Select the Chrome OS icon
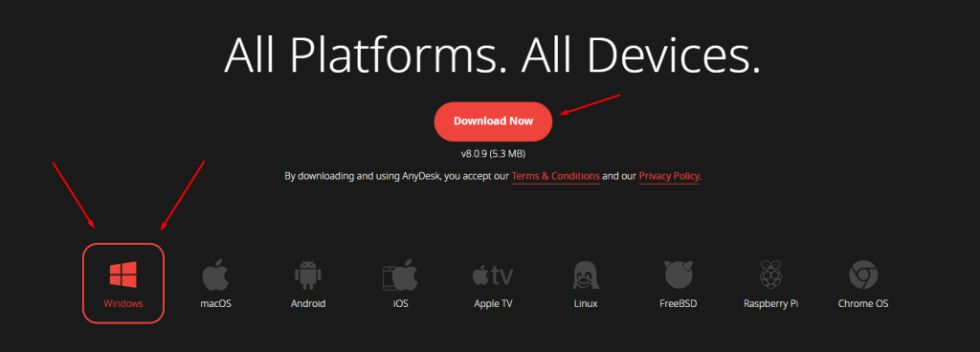The height and width of the screenshot is (352, 980). (863, 275)
